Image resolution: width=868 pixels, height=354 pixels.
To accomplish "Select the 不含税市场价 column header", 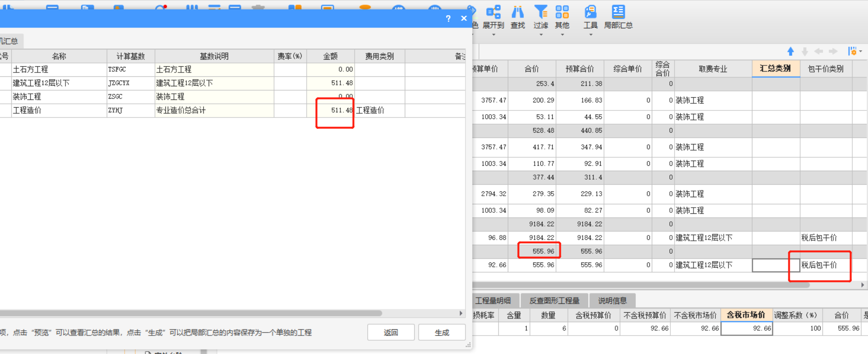I will (695, 315).
